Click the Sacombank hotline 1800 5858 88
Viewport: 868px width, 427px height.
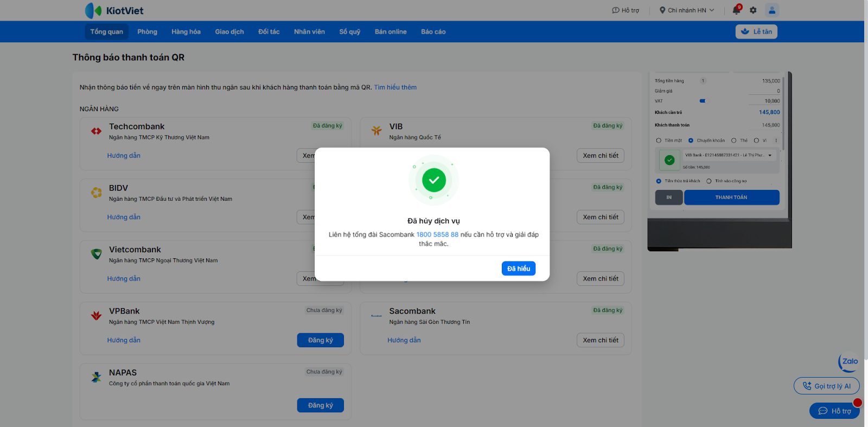437,234
